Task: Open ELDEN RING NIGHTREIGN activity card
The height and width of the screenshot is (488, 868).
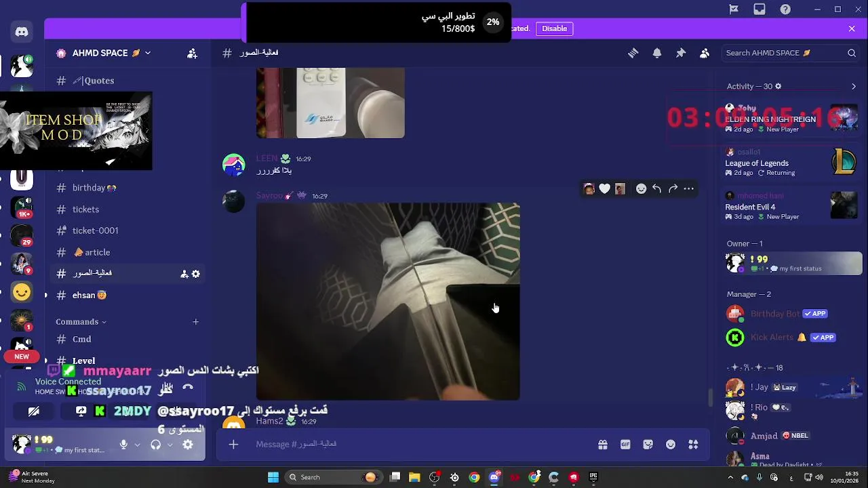Action: (791, 119)
